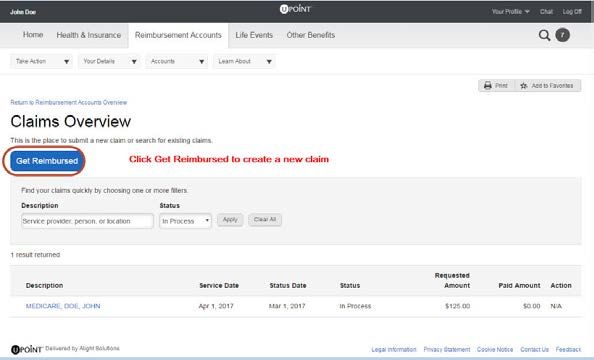Viewport: 594px width, 360px height.
Task: Click the Description search field
Action: [x=88, y=221]
